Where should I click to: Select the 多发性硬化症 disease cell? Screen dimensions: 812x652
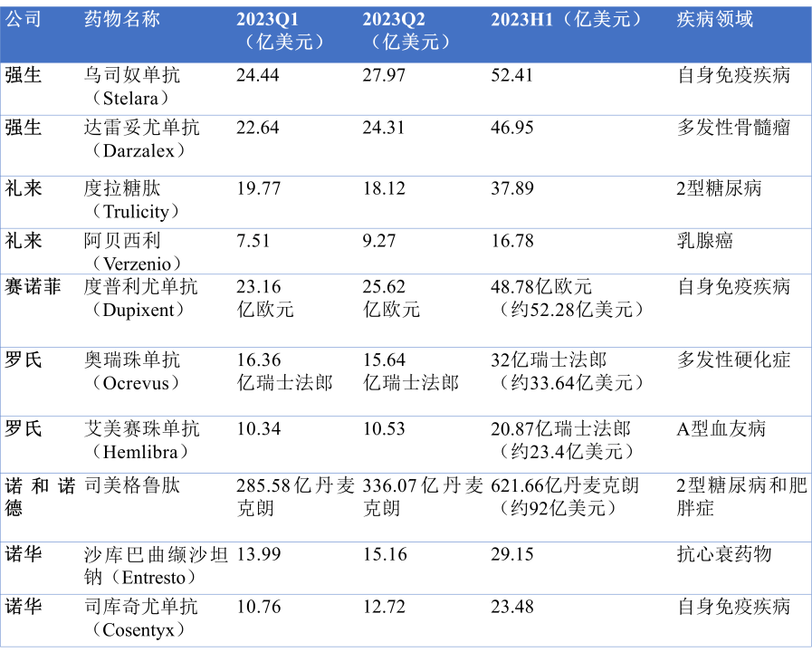pos(734,360)
